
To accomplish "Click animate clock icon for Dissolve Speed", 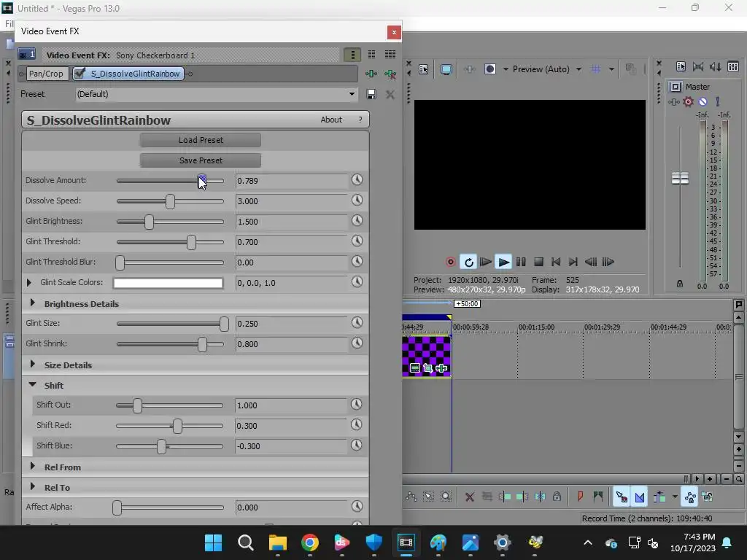I will tap(357, 200).
